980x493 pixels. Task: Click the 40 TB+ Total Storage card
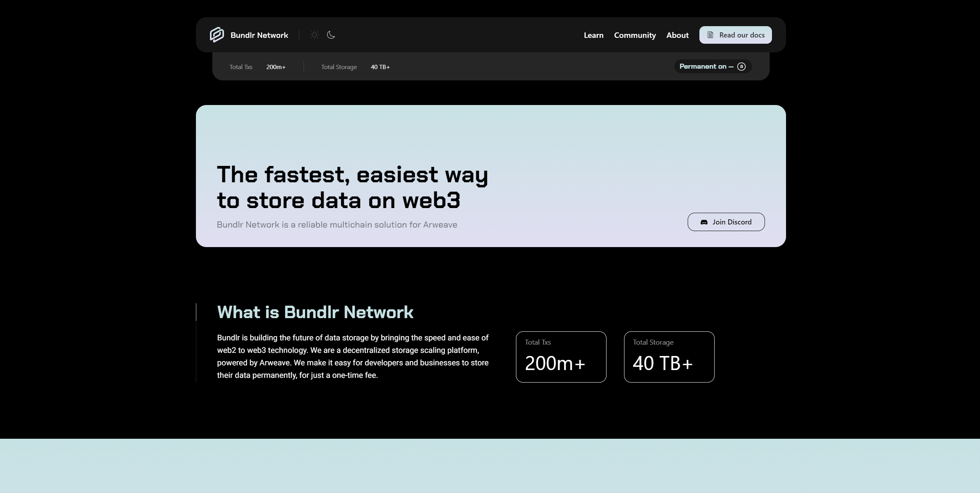[x=669, y=357]
